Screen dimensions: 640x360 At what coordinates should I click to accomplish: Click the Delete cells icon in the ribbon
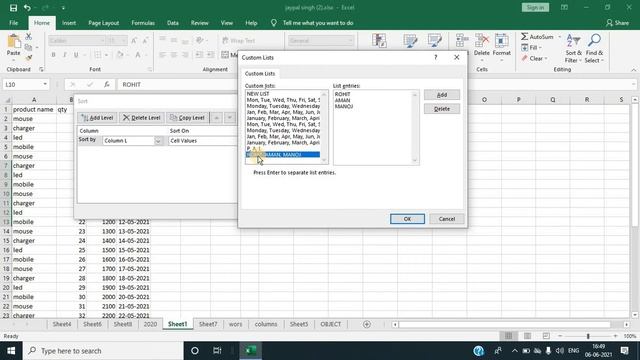482,41
